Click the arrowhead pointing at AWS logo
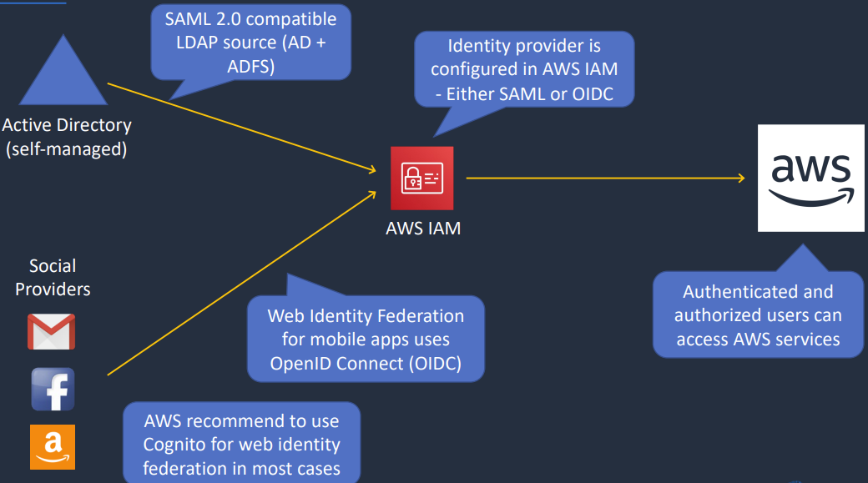This screenshot has height=483, width=868. click(x=739, y=178)
